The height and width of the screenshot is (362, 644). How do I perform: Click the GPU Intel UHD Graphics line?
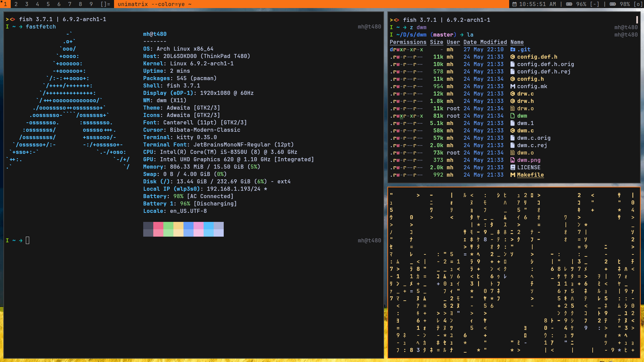click(x=228, y=160)
